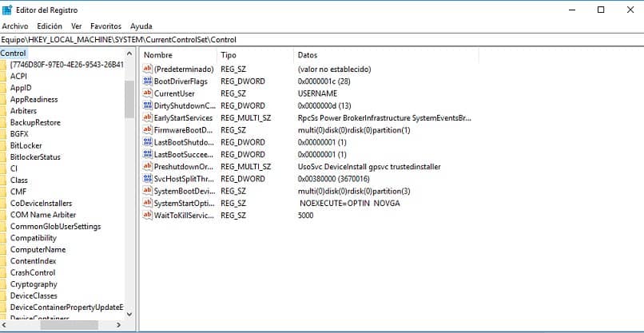
Task: Select the string icon of CurrentUser
Action: tap(148, 93)
